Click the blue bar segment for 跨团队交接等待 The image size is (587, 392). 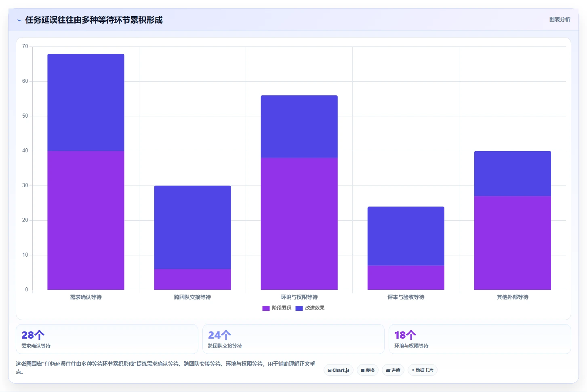192,227
